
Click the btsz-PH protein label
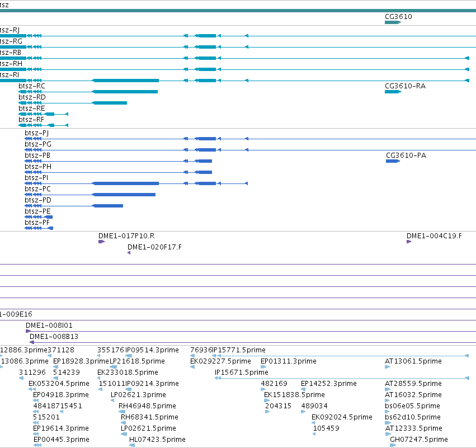click(38, 167)
